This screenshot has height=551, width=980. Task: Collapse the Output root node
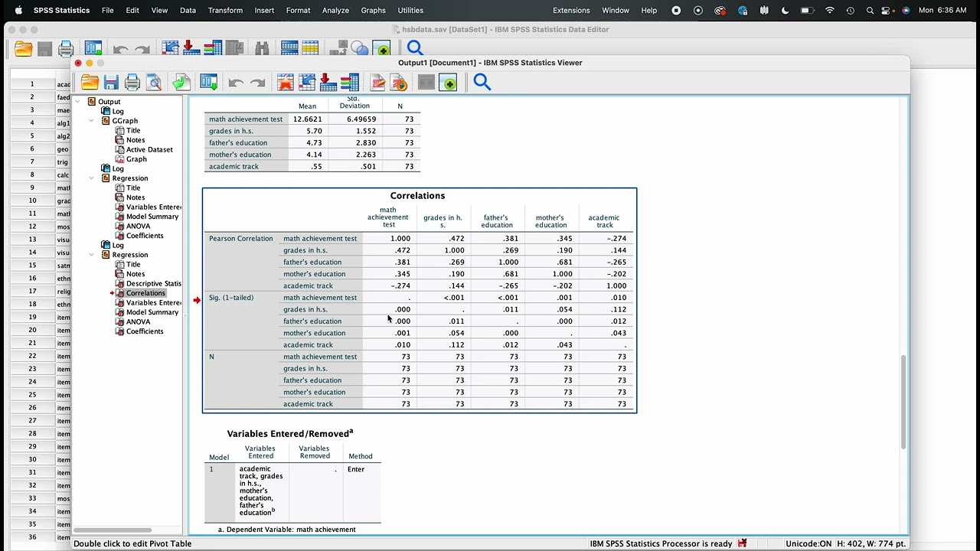click(77, 102)
